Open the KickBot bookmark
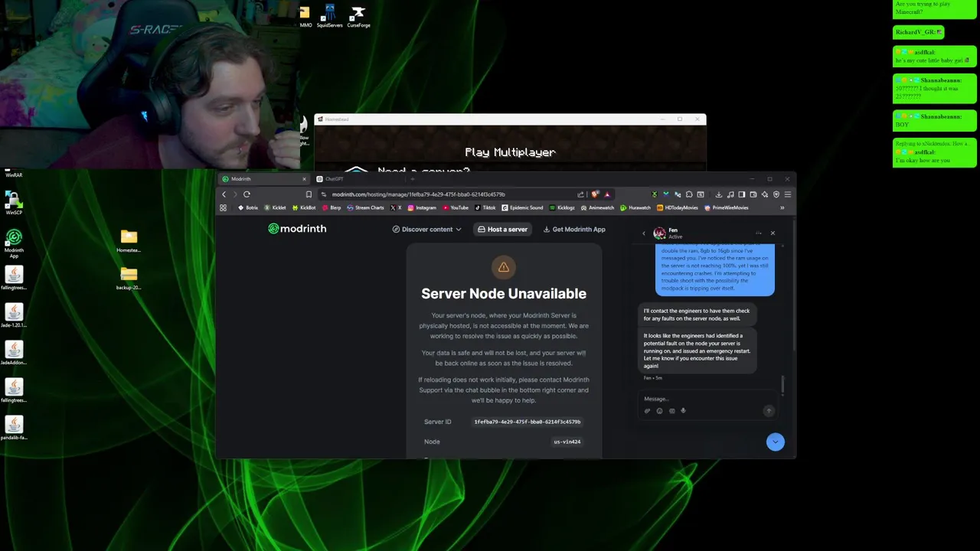The height and width of the screenshot is (551, 980). [304, 207]
